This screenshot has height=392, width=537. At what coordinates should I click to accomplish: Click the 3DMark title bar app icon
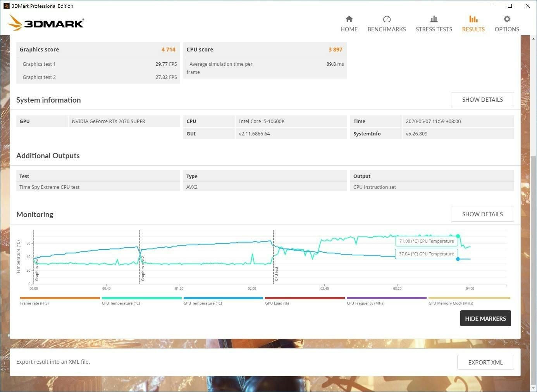click(x=6, y=6)
